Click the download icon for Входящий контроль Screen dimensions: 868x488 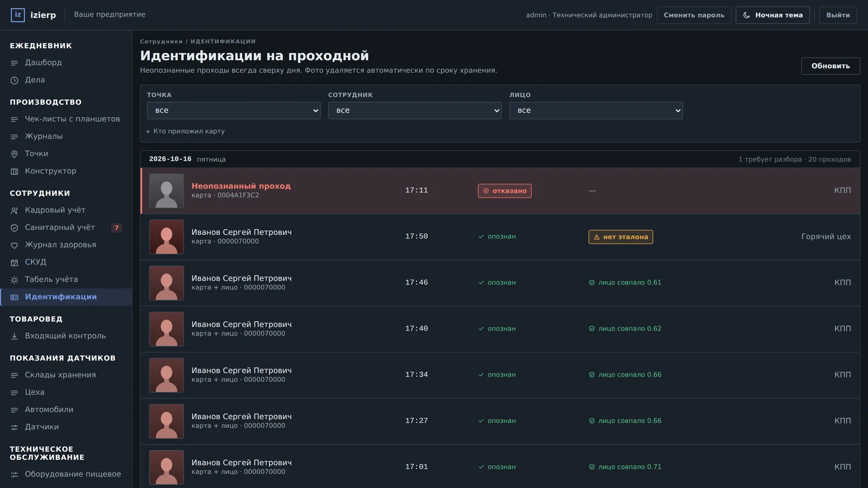click(15, 336)
